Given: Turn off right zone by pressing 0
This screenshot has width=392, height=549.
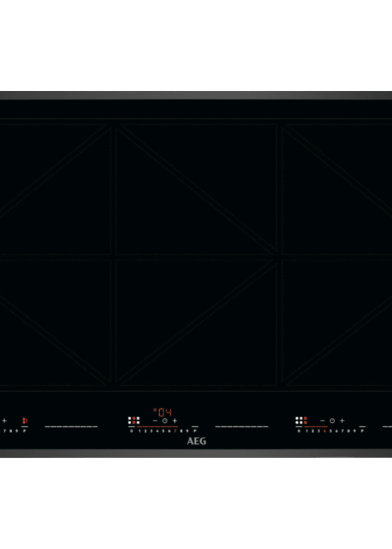Looking at the screenshot, I should (x=299, y=431).
